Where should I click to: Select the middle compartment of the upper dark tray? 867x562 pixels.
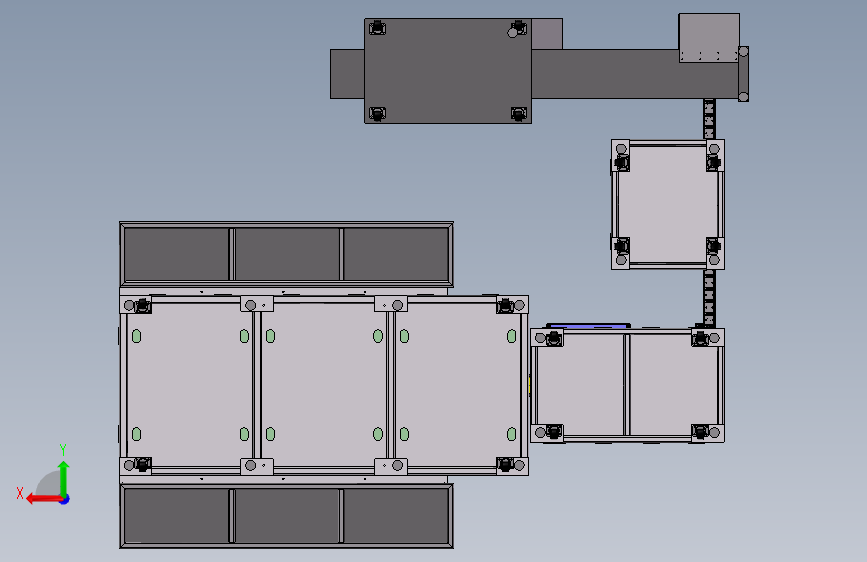tap(287, 254)
